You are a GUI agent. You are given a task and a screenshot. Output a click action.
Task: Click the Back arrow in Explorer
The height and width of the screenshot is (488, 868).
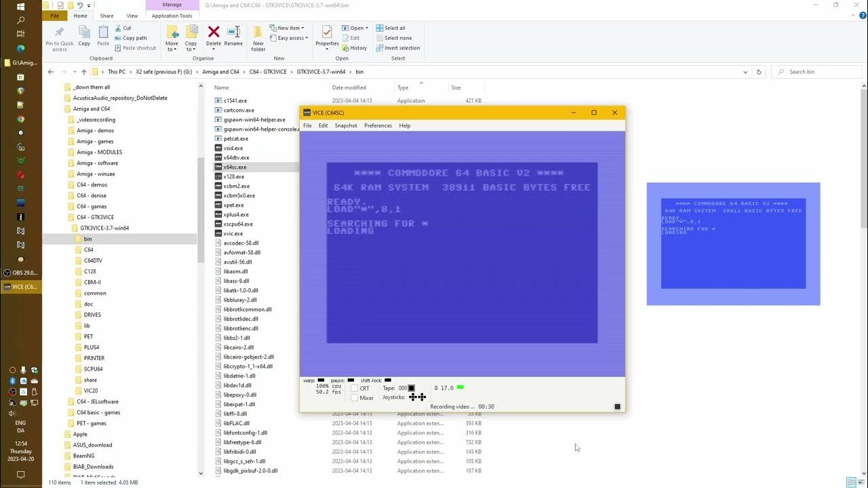tap(51, 72)
